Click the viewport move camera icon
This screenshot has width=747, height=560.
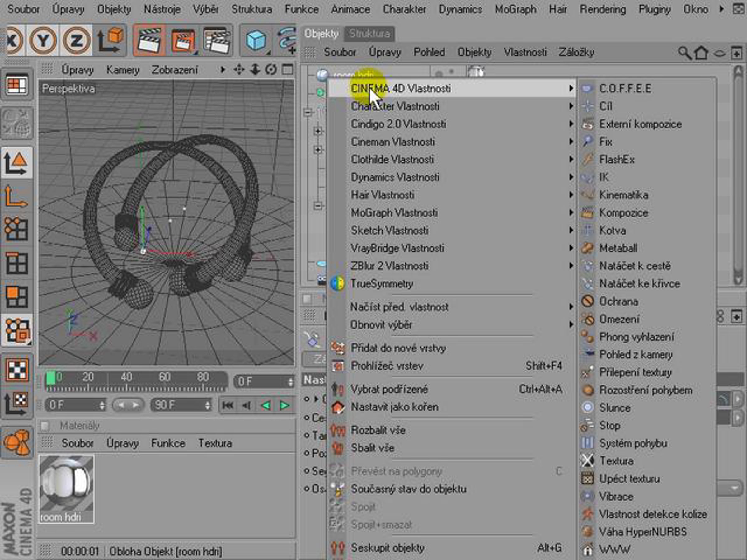point(239,70)
